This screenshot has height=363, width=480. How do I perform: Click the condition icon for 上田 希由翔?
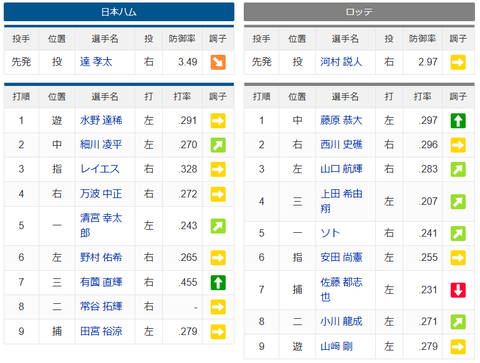458,202
